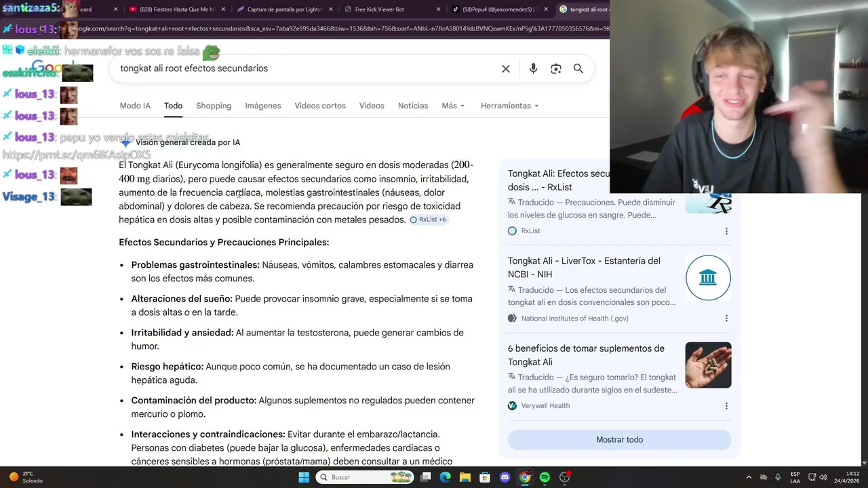Screen dimensions: 868x488
Task: Click the Visión general creada por IA label
Action: tap(188, 142)
